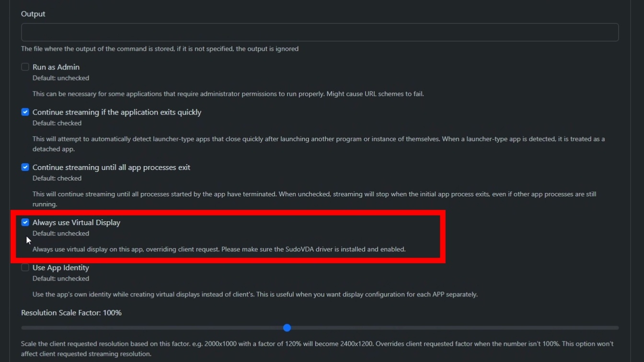Enable the Run as Admin checkbox
644x362 pixels.
tap(25, 67)
